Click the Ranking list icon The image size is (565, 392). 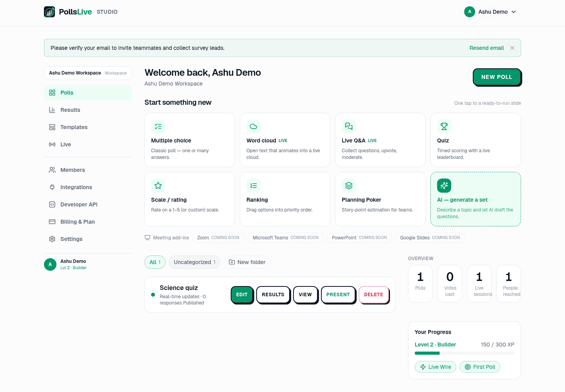click(253, 186)
